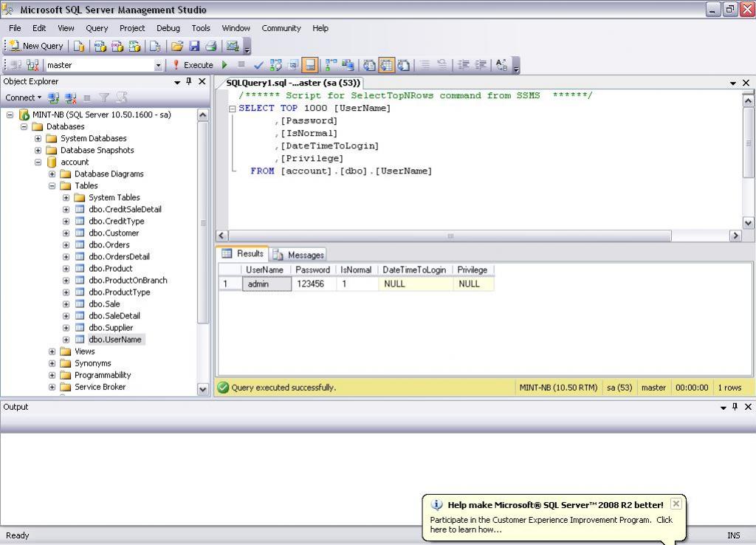
Task: Click the Increase Indent icon
Action: pos(481,65)
